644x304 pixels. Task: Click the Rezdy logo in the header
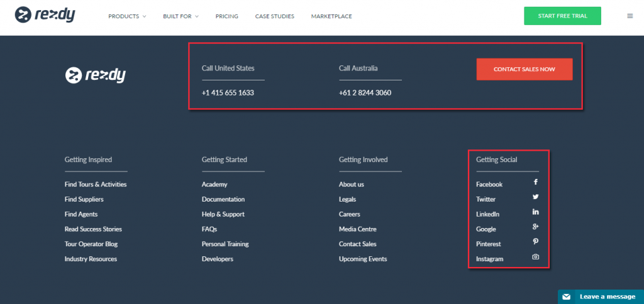pyautogui.click(x=45, y=15)
